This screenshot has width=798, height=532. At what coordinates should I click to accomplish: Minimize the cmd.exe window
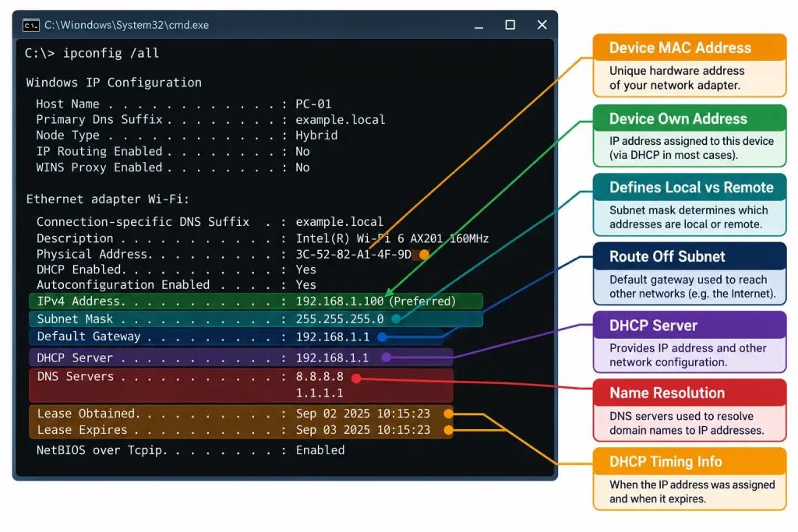click(x=478, y=26)
